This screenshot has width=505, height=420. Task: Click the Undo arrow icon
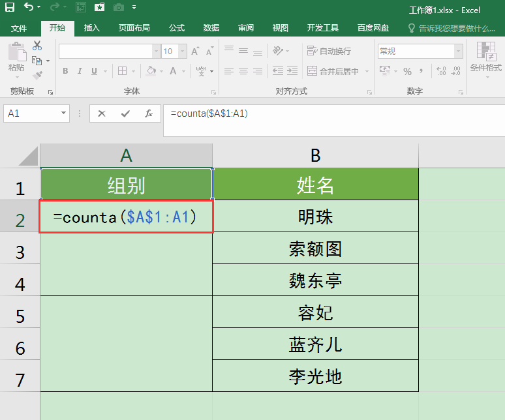pos(29,7)
